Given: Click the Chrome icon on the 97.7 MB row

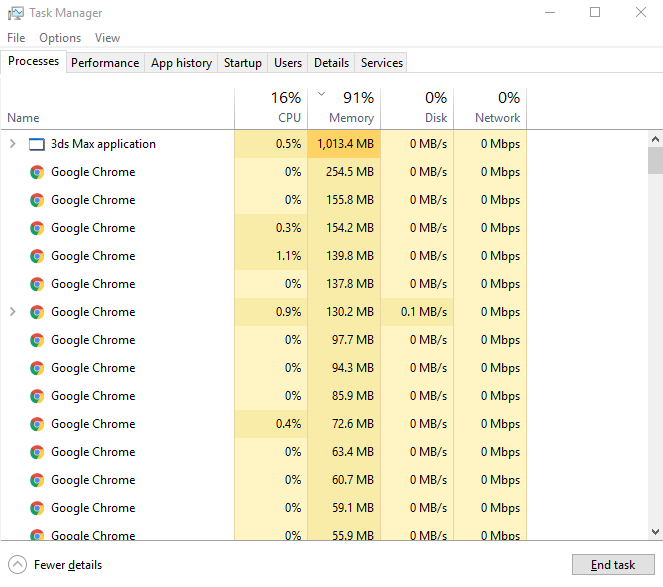Looking at the screenshot, I should pyautogui.click(x=37, y=340).
